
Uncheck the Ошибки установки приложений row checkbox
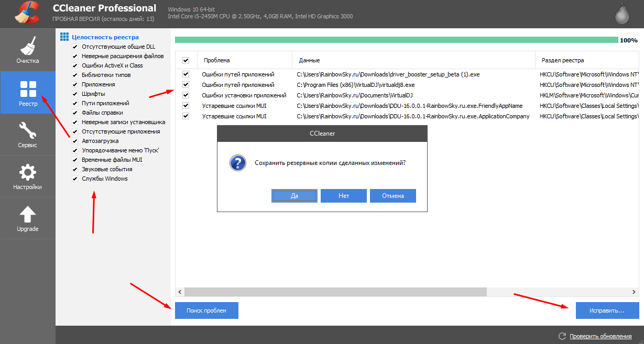pos(185,95)
